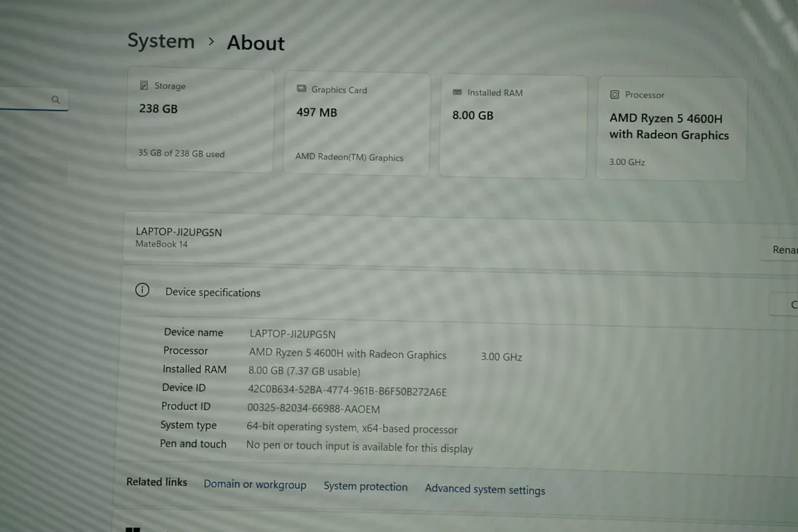Click the Installed RAM memory icon

pos(457,92)
